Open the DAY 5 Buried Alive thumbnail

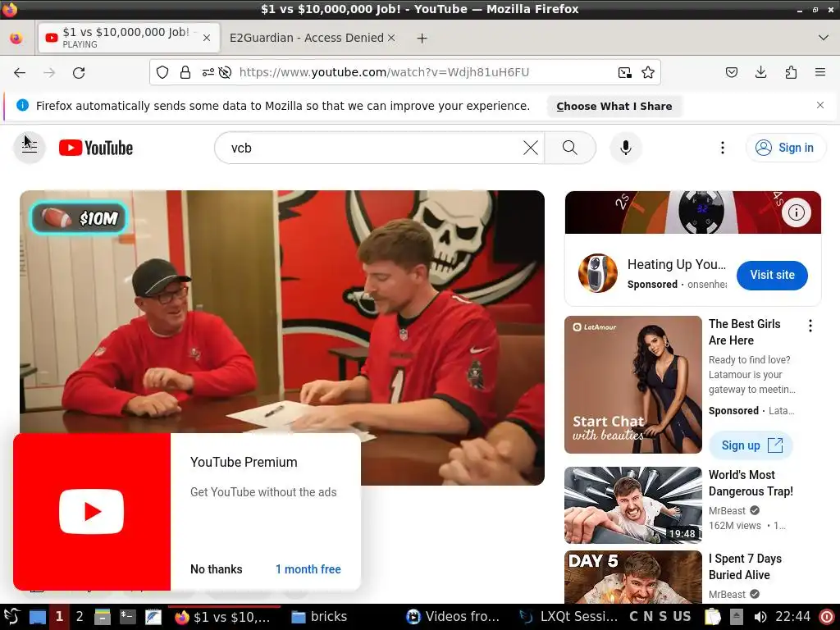632,577
